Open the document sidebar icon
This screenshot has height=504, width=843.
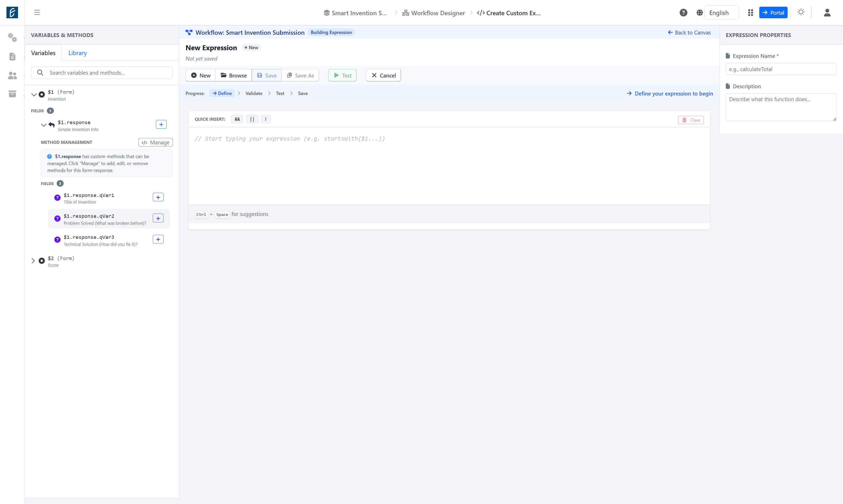(12, 56)
